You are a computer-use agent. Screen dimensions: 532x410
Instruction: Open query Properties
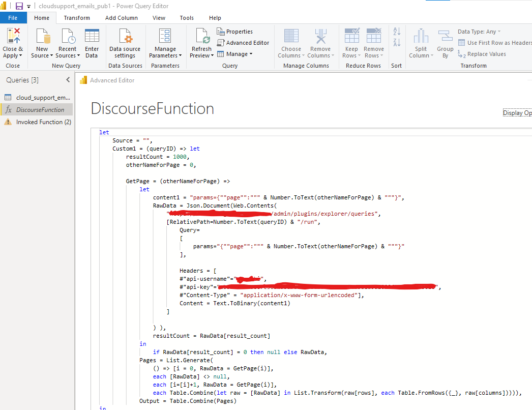[235, 32]
